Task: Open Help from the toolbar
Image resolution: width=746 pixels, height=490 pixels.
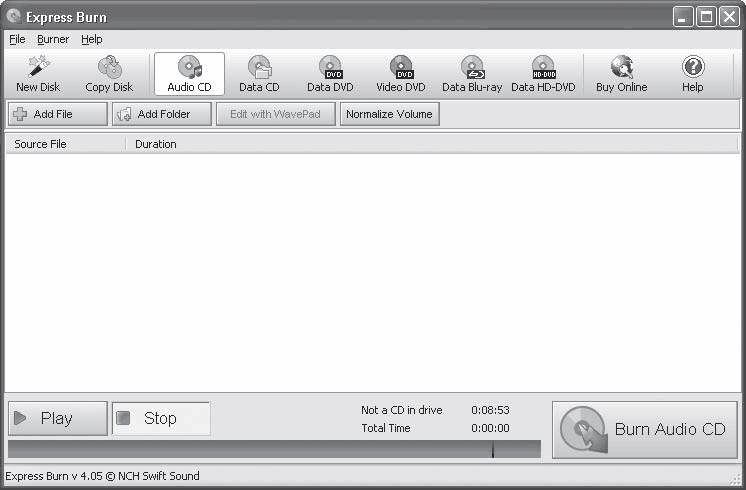Action: tap(692, 74)
